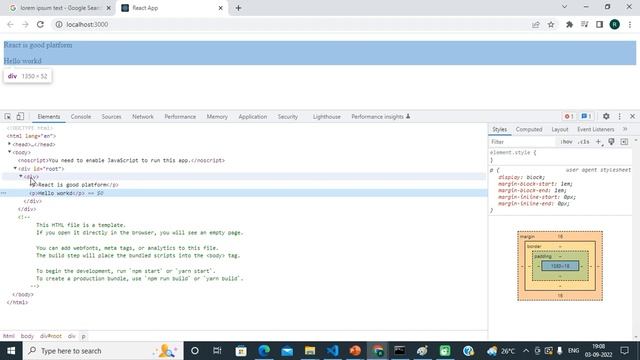
Task: Click 'div#root' in the breadcrumb bar
Action: [51, 336]
